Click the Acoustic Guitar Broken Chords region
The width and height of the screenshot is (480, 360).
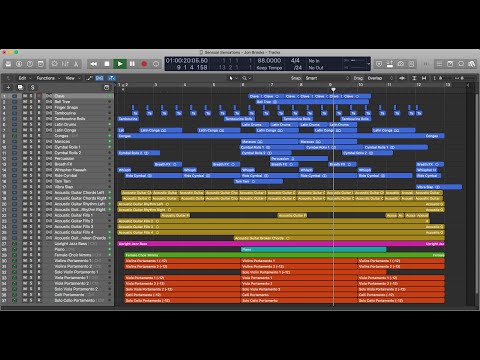[x=339, y=238]
